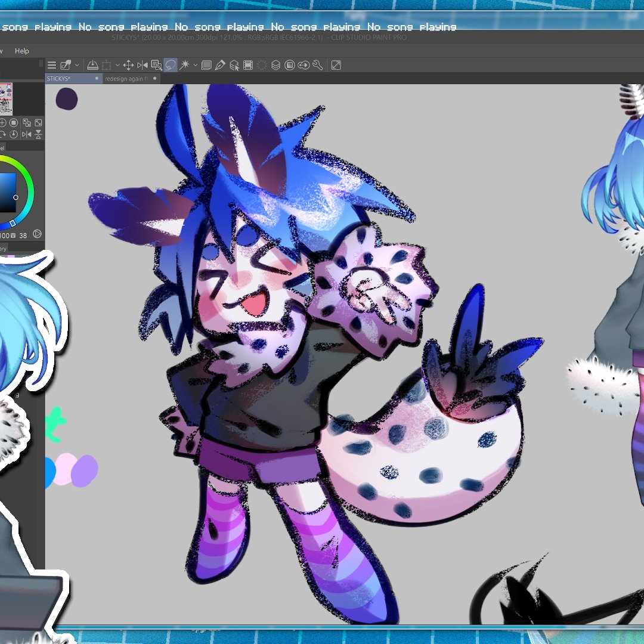Click the select-layer-with-pen icon

tap(156, 66)
